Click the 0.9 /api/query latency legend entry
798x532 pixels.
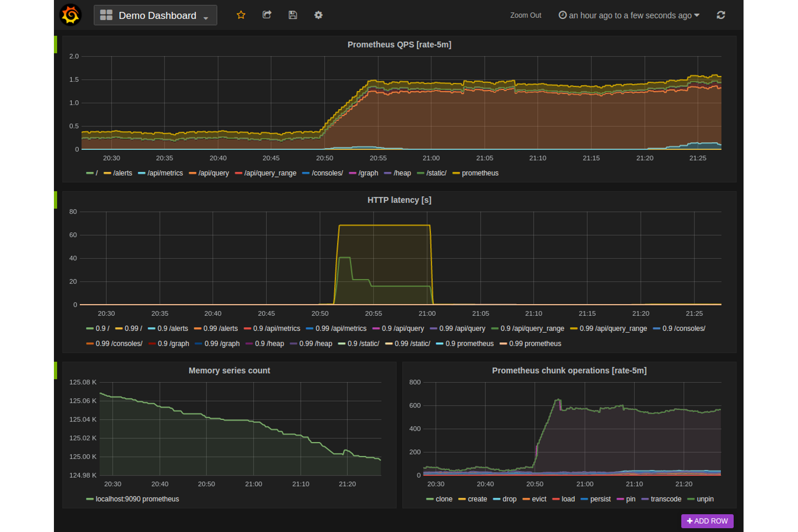[403, 328]
